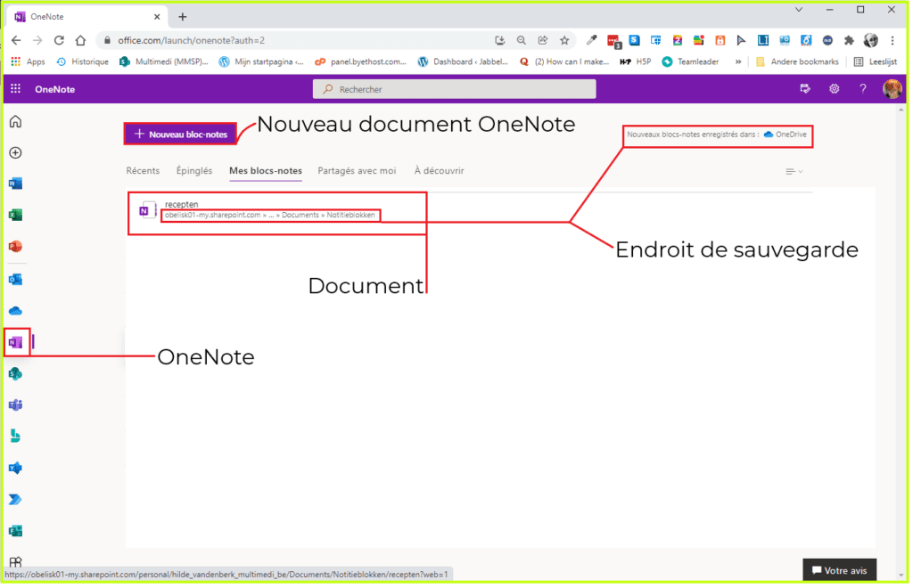Viewport: 913px width, 588px height.
Task: Reload the page in browser
Action: point(59,40)
